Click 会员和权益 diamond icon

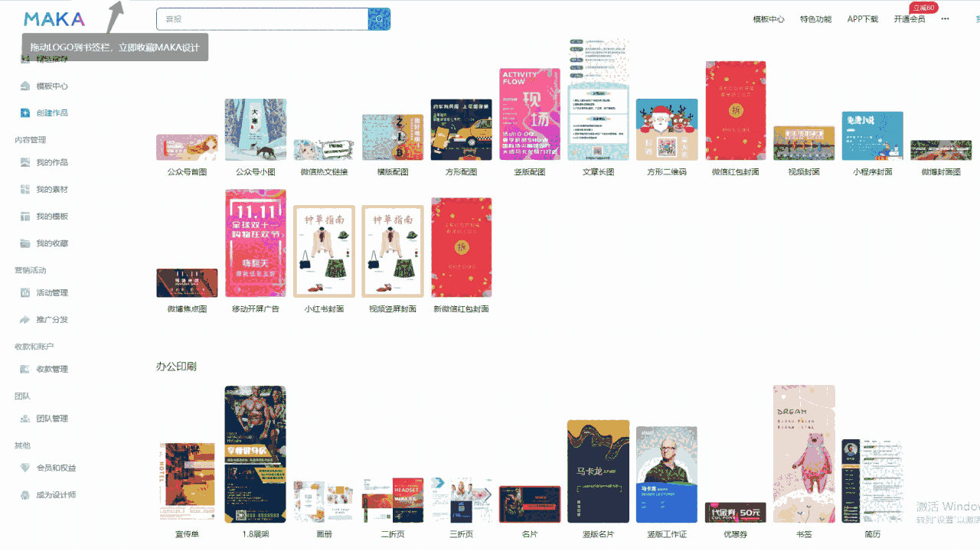click(x=25, y=468)
